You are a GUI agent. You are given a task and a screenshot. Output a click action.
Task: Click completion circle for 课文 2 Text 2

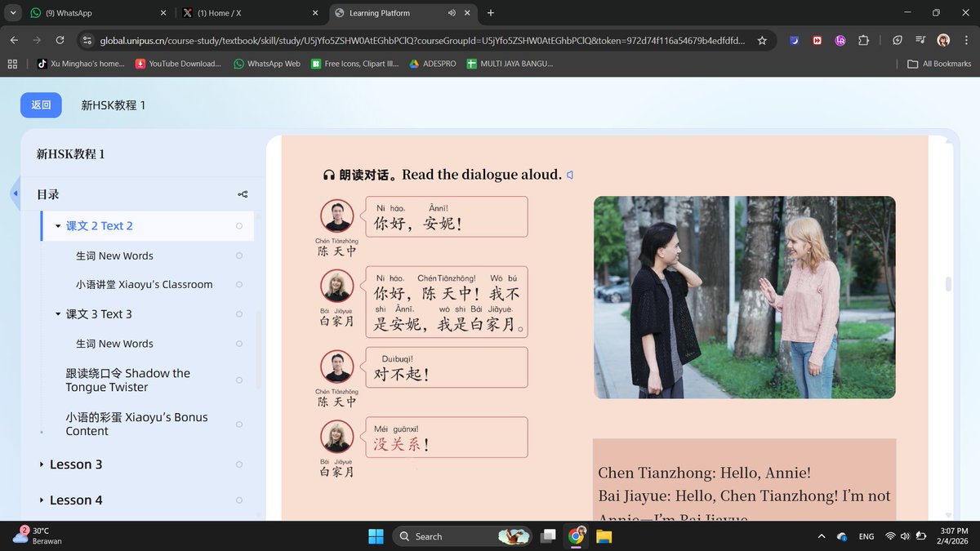239,226
